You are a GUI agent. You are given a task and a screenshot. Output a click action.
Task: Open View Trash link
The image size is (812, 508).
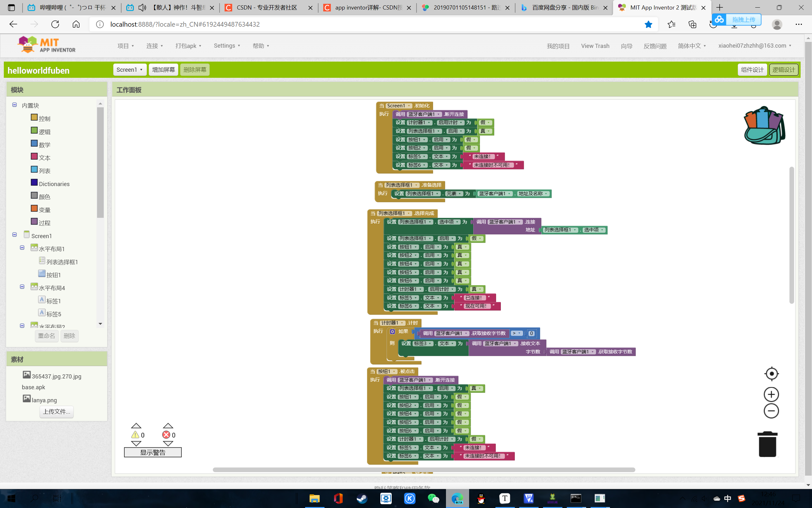pyautogui.click(x=595, y=46)
